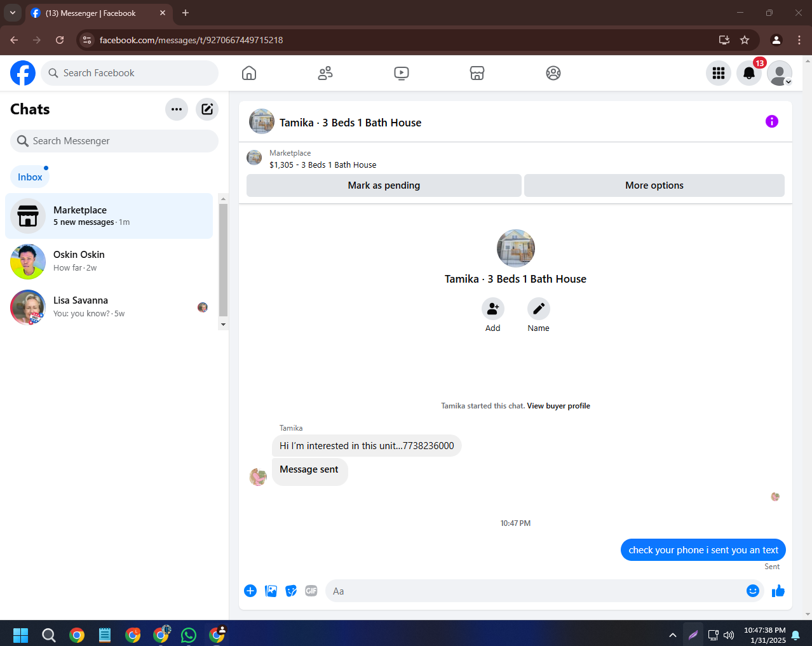Image resolution: width=812 pixels, height=646 pixels.
Task: Click the Add people icon
Action: [x=493, y=309]
